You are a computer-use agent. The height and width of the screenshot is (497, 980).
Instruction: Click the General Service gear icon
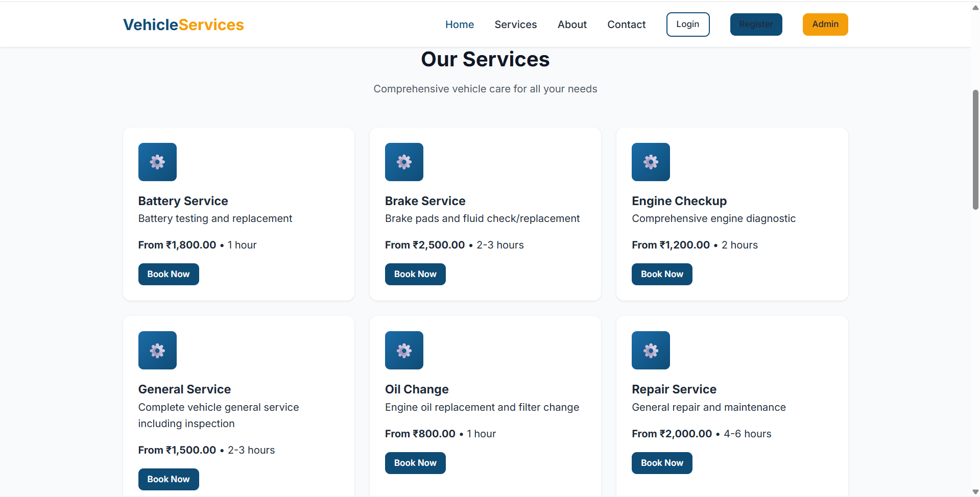[x=157, y=350]
